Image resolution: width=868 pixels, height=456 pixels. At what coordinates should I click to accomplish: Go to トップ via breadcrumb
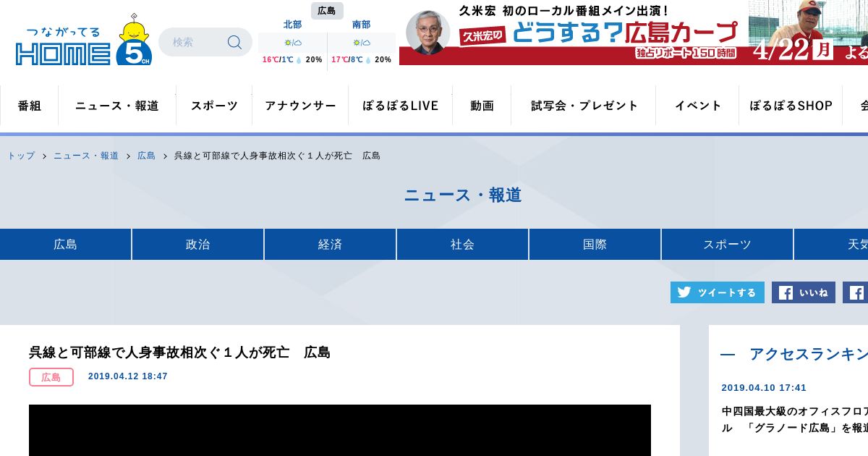coord(21,156)
